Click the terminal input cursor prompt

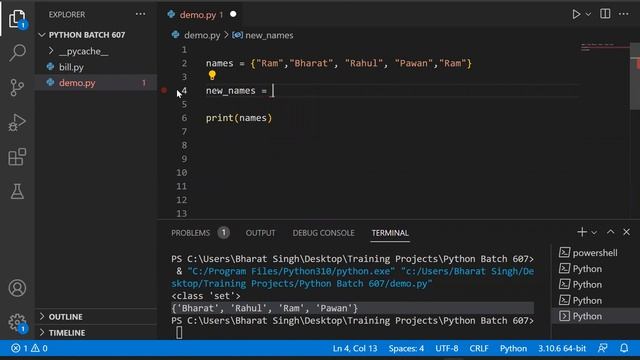point(179,333)
